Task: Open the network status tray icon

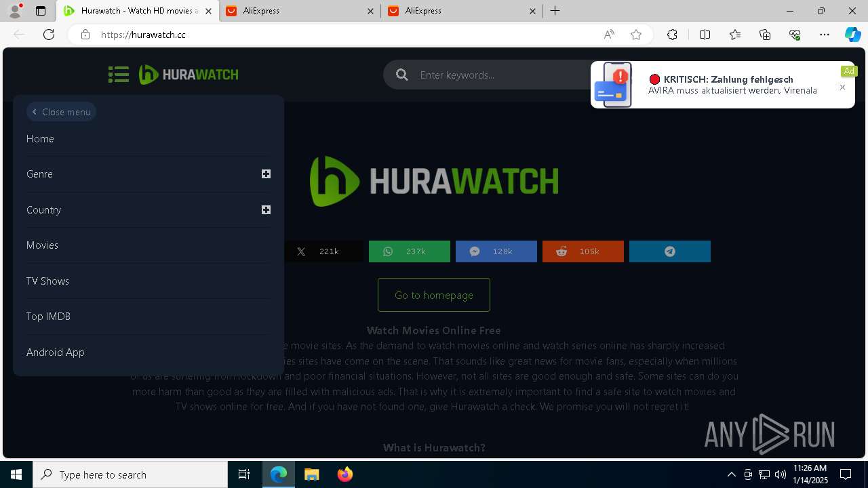Action: coord(764,474)
